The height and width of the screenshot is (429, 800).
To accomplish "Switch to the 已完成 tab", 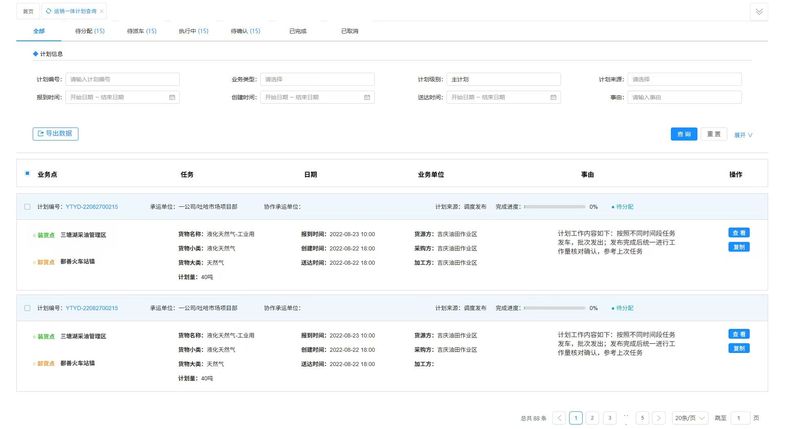I will pos(298,31).
